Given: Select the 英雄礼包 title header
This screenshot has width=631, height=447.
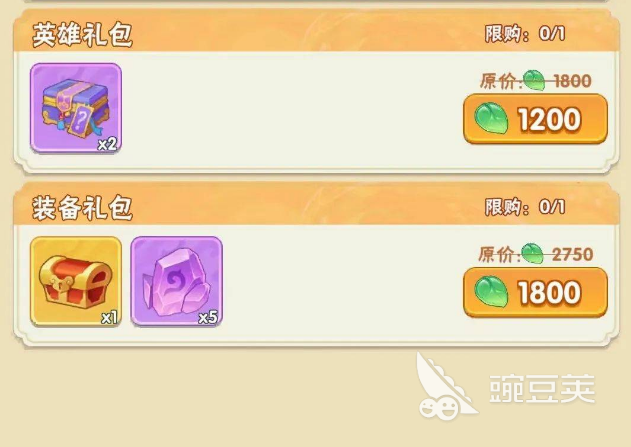Looking at the screenshot, I should click(82, 35).
